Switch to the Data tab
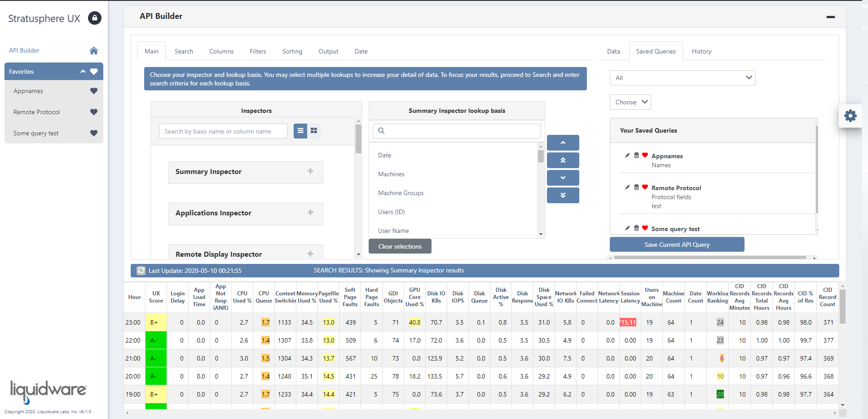Viewport: 868px width, 419px height. 613,51
